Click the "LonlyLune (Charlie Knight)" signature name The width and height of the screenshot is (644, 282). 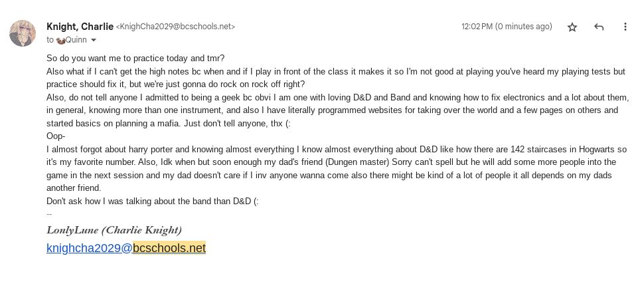(114, 230)
